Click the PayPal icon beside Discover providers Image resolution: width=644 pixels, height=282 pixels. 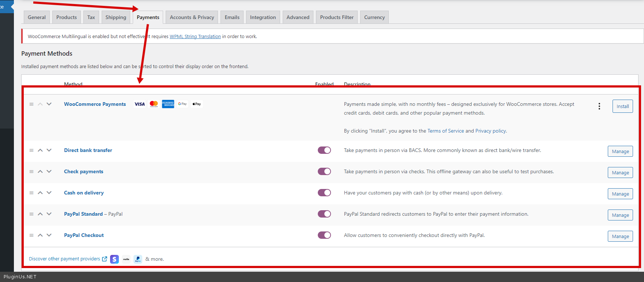tap(138, 259)
